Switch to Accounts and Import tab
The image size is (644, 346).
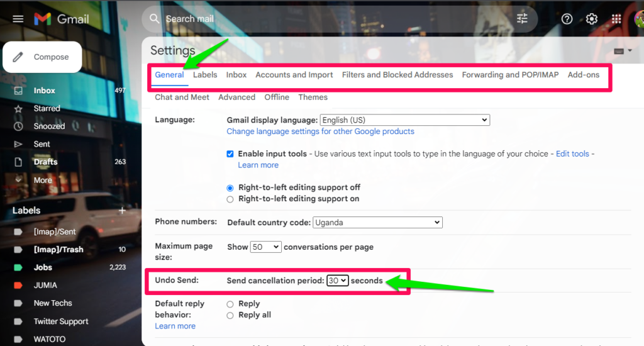pyautogui.click(x=294, y=75)
